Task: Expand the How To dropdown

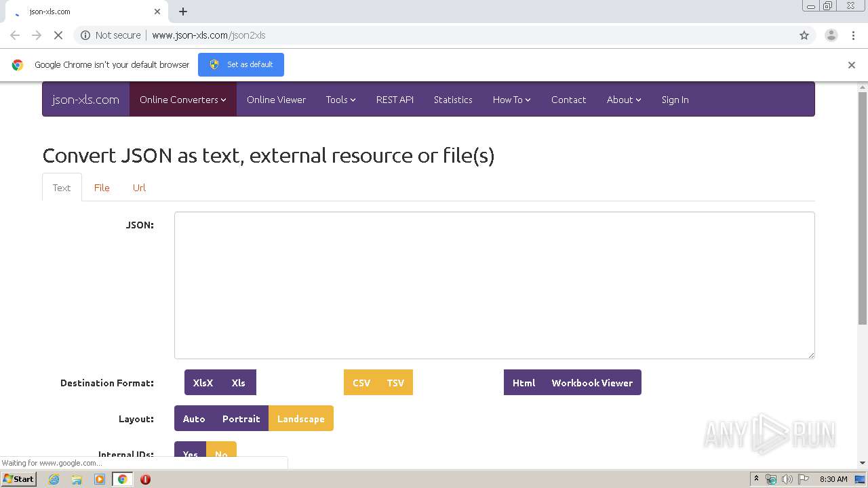Action: (x=511, y=100)
